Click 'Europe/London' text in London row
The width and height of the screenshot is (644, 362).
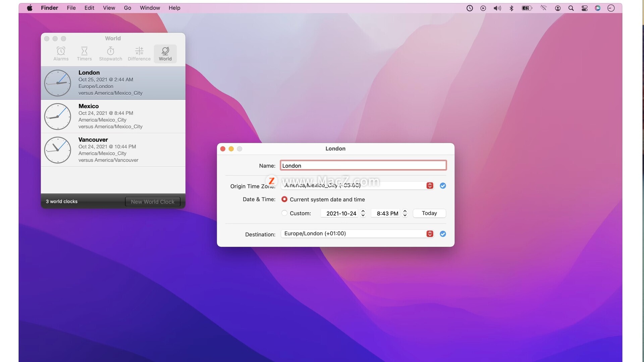(96, 86)
